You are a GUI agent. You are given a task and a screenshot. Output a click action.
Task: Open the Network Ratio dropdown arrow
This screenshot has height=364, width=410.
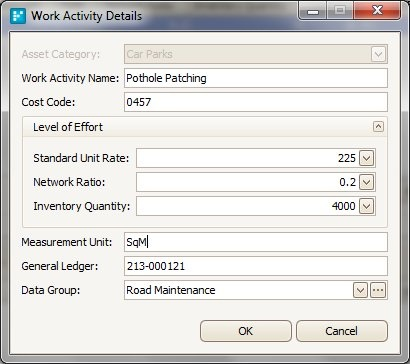pyautogui.click(x=367, y=182)
